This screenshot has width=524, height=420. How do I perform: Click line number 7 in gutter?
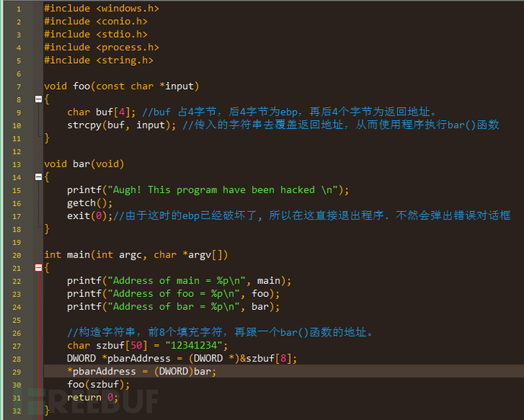19,87
